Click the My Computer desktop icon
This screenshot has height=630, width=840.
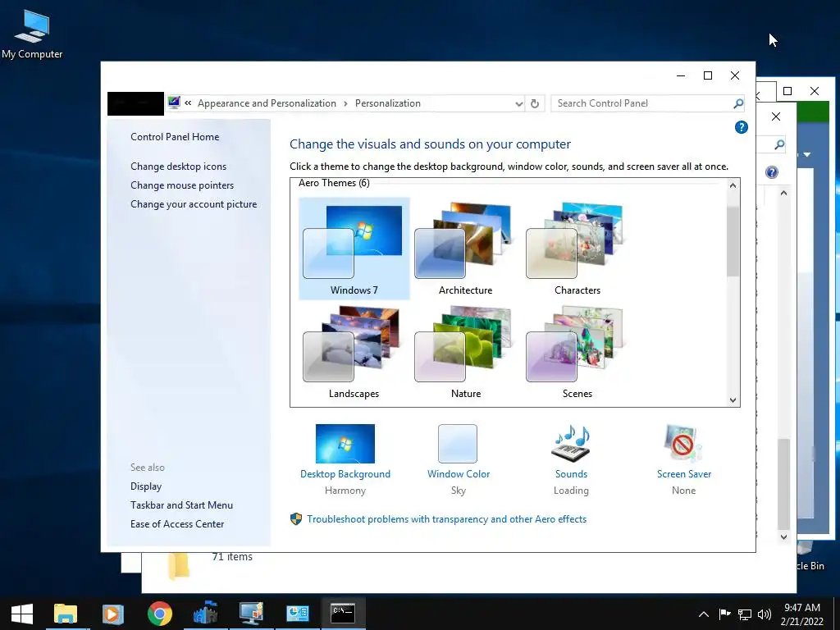click(32, 34)
